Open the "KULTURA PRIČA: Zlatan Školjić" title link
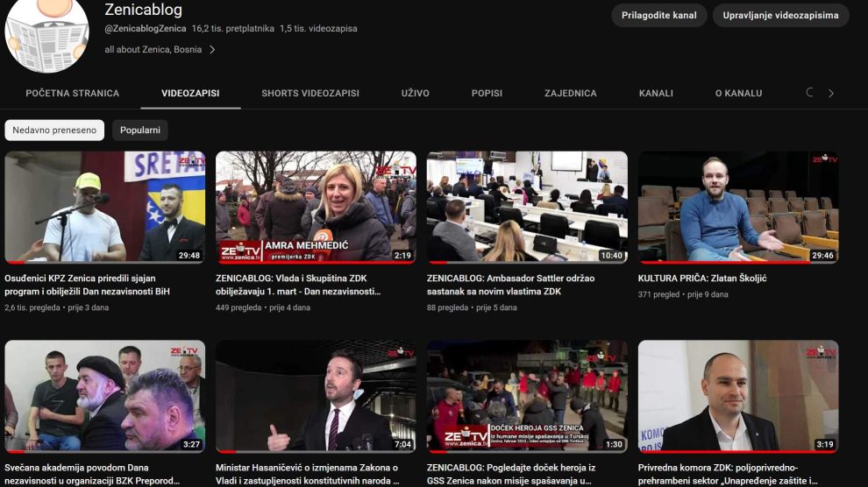Screen dimensions: 868x487 tap(703, 279)
